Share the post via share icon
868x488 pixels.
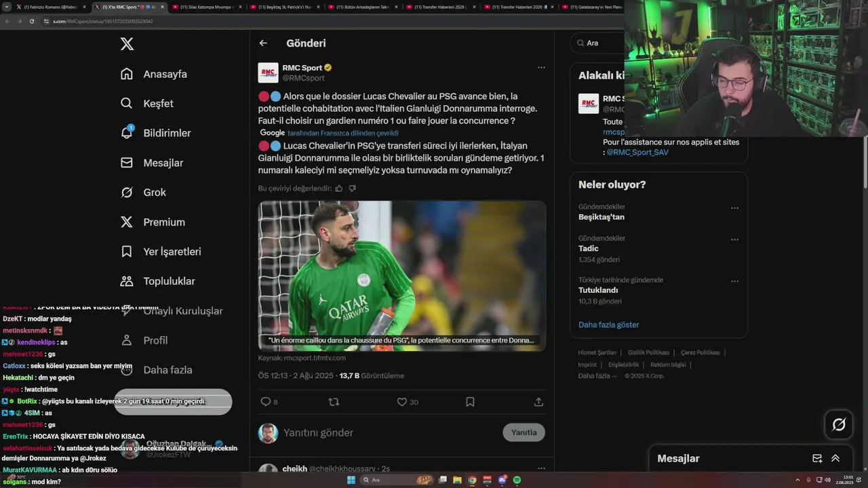coord(538,402)
